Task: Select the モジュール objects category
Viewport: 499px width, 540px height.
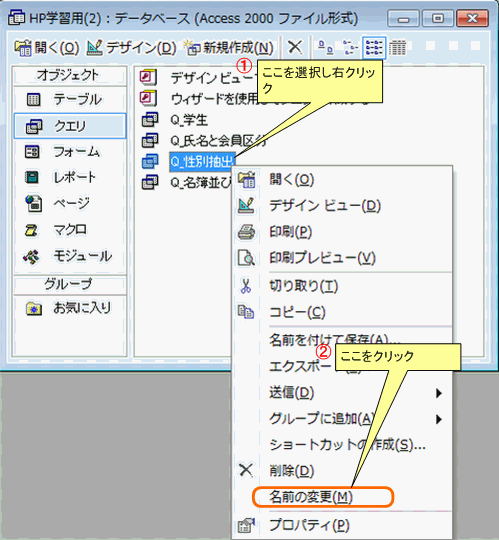Action: tap(70, 256)
